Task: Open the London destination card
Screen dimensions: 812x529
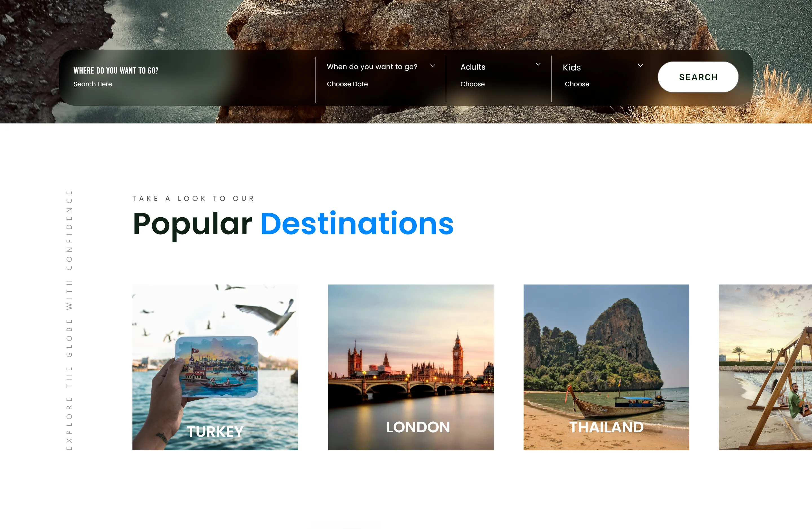Action: [411, 367]
